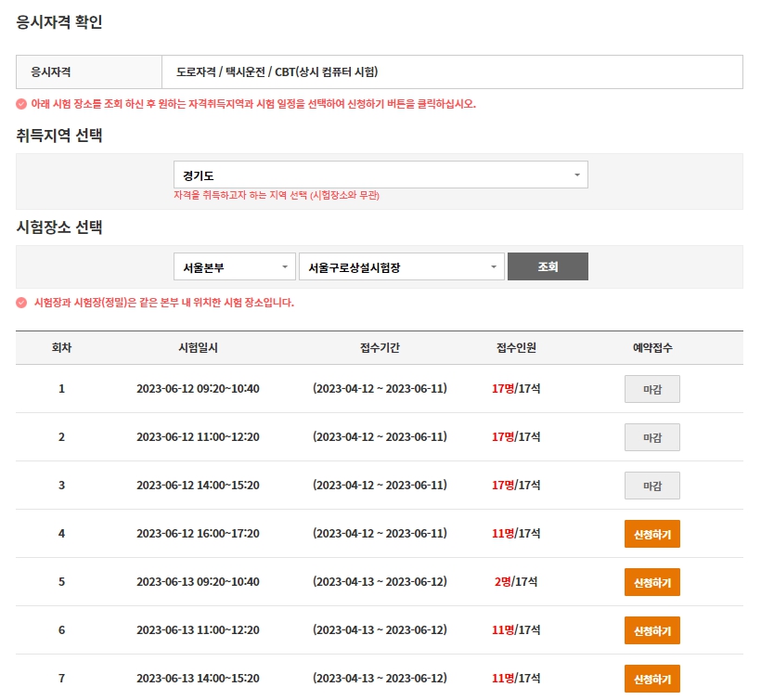Image resolution: width=761 pixels, height=700 pixels.
Task: Click 신청하기 for the last listed round
Action: (x=651, y=679)
